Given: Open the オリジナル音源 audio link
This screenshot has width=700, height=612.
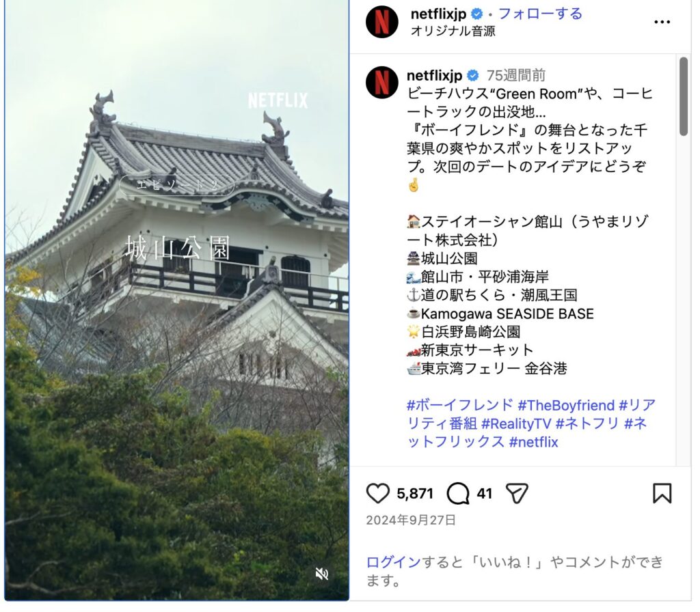Looking at the screenshot, I should coord(453,31).
